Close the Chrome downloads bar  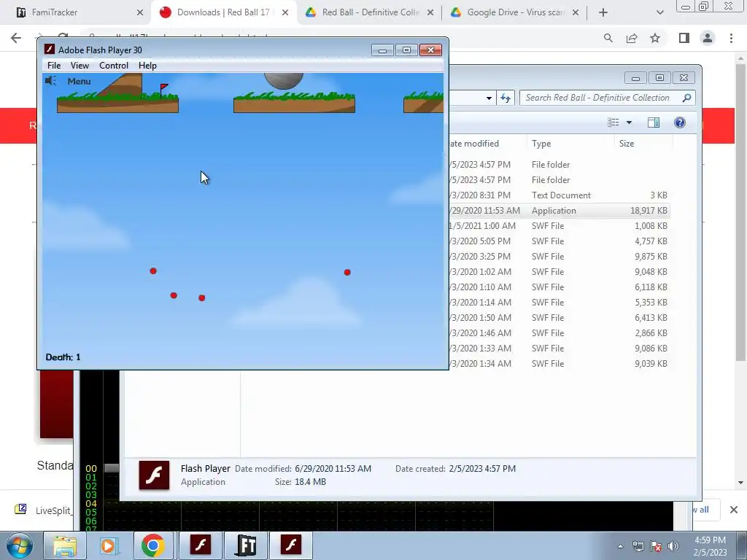(734, 510)
